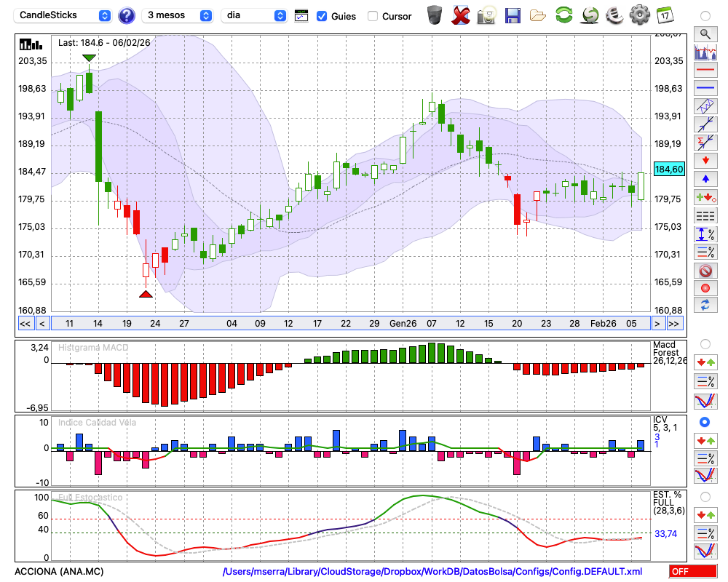Click the calendar icon in top toolbar
The image size is (728, 582).
665,15
